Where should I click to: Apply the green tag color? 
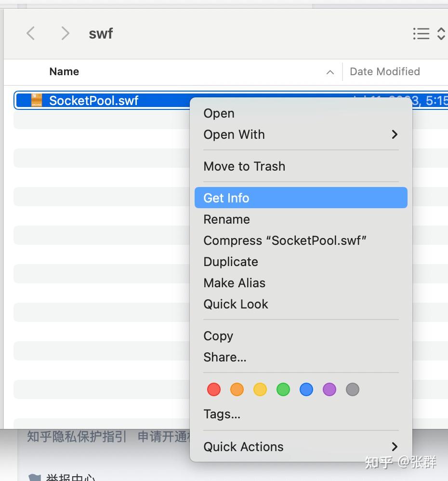[x=283, y=389]
